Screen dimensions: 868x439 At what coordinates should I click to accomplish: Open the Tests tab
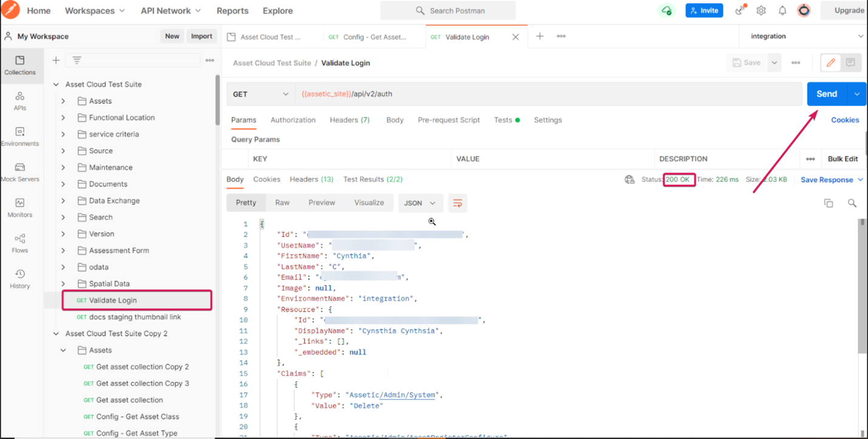pyautogui.click(x=506, y=120)
